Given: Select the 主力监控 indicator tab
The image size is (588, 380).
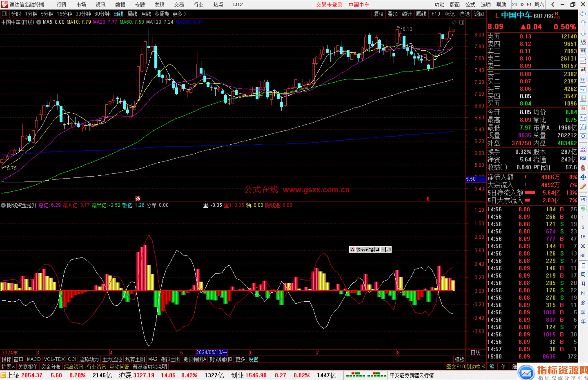Looking at the screenshot, I should tap(112, 360).
